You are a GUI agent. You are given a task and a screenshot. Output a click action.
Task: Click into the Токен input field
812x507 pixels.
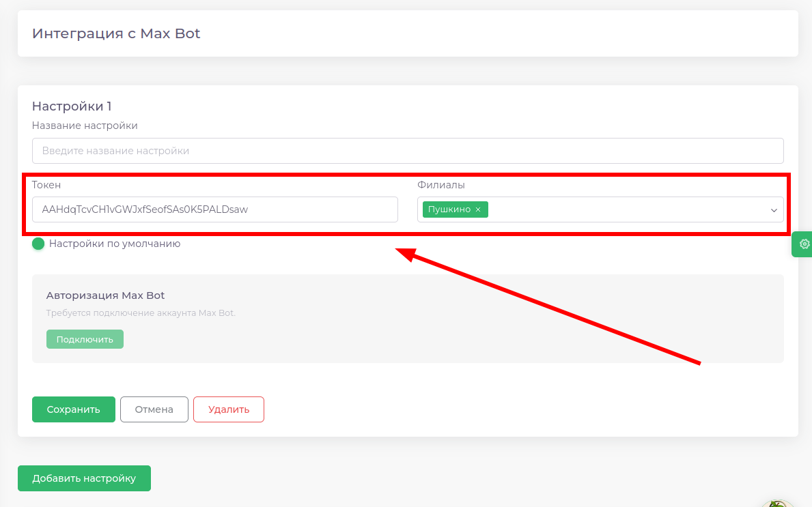tap(214, 209)
